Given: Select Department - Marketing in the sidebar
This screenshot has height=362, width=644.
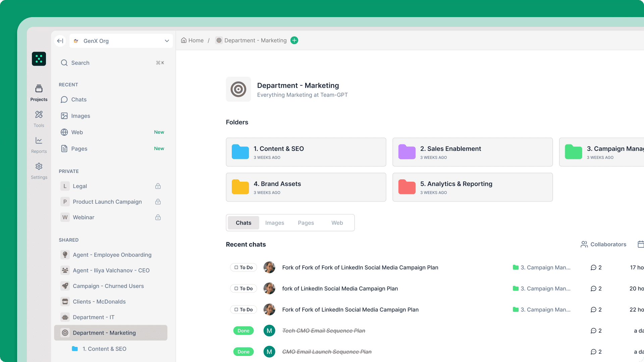Looking at the screenshot, I should tap(111, 333).
